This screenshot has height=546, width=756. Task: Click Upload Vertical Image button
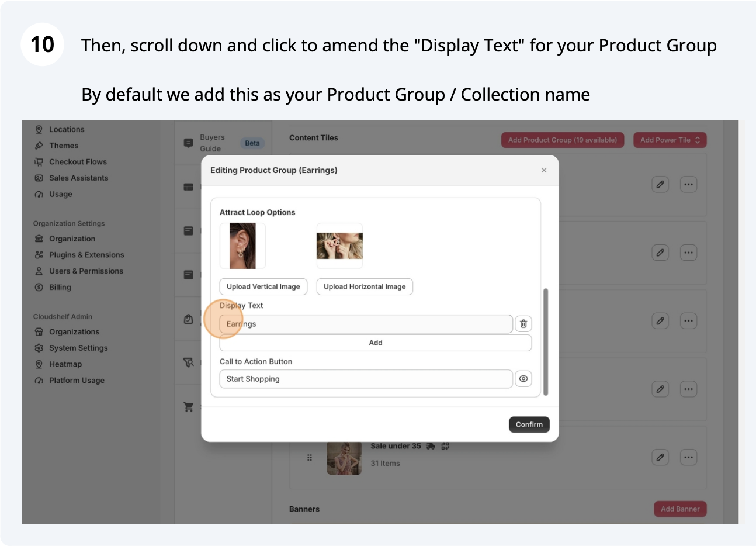click(263, 286)
